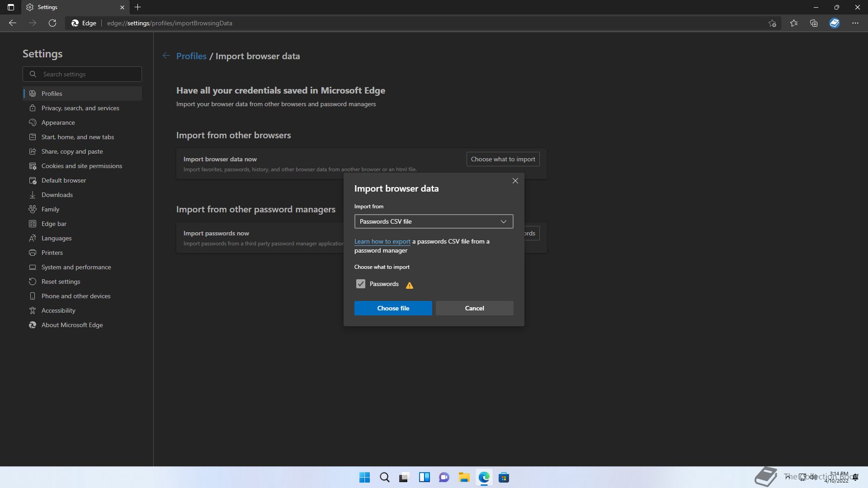This screenshot has height=488, width=868.
Task: Open Accessibility settings
Action: pos(82,310)
